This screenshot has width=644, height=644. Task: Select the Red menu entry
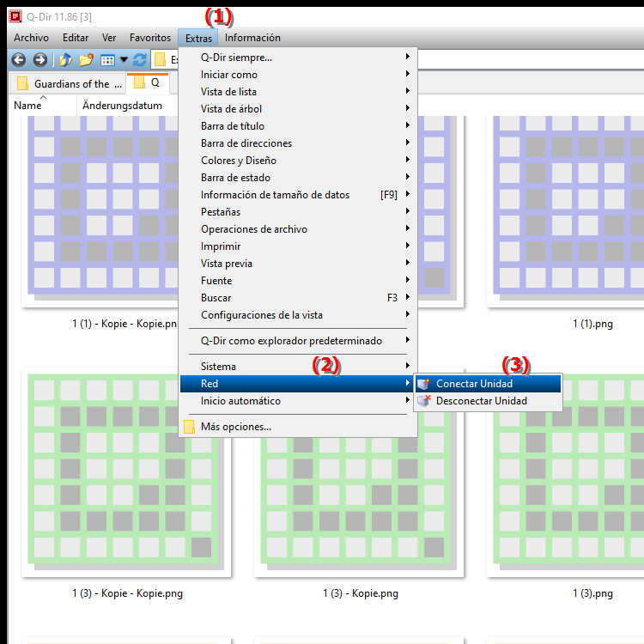tap(299, 384)
